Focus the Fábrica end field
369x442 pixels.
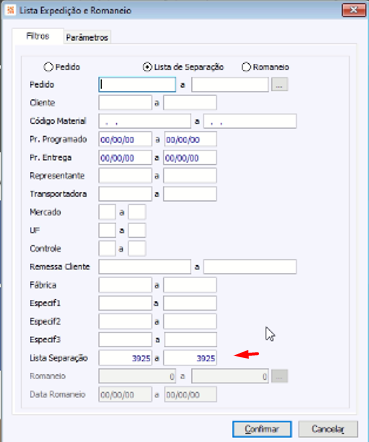click(x=190, y=285)
